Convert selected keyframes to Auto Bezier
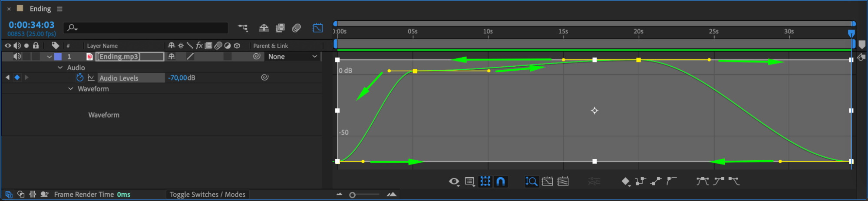This screenshot has height=201, width=868. [671, 181]
